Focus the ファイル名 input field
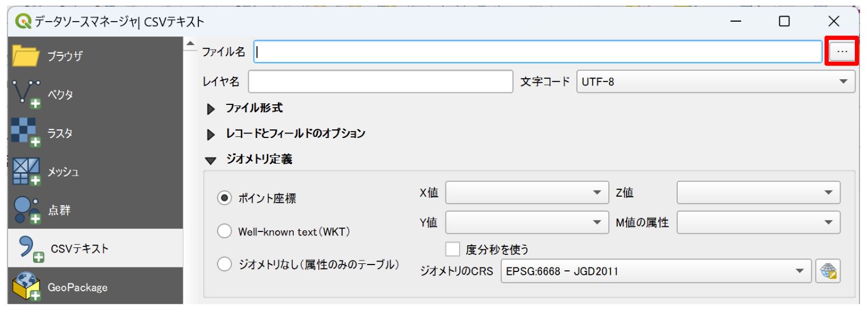Viewport: 868px width, 317px height. tap(538, 52)
